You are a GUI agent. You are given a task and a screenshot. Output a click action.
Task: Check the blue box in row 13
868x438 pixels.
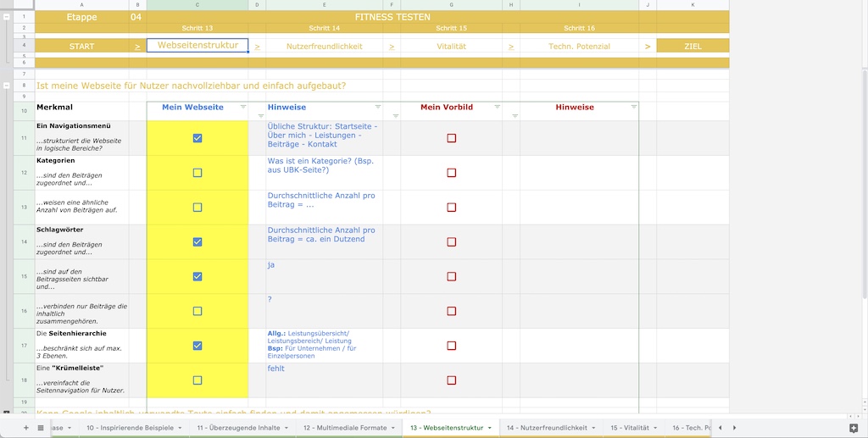(x=197, y=208)
